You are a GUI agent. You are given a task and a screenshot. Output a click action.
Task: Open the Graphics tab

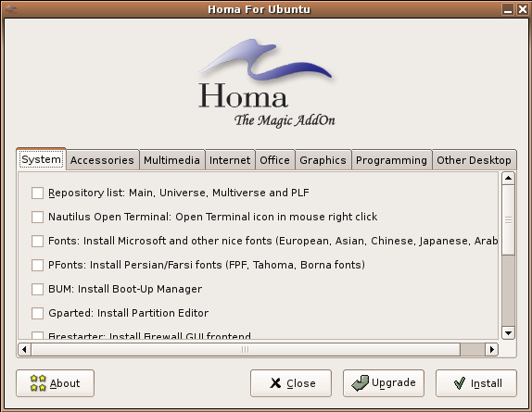point(323,160)
